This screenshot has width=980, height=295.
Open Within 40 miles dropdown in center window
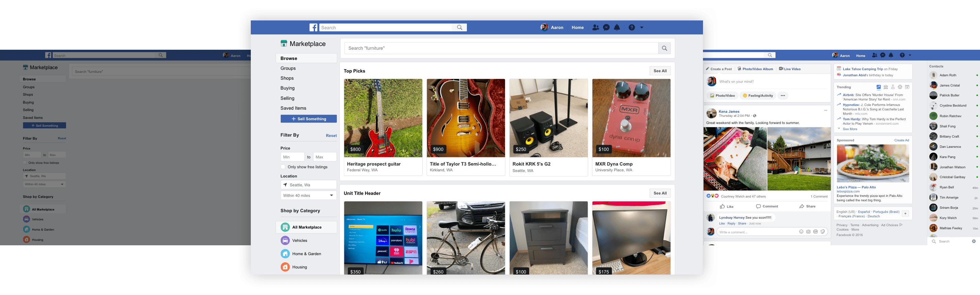point(309,195)
